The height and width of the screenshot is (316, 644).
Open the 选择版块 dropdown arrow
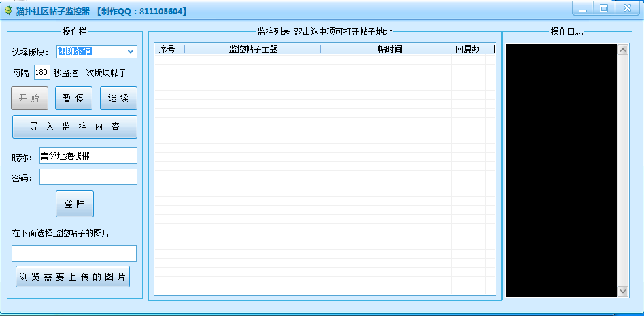click(x=131, y=52)
